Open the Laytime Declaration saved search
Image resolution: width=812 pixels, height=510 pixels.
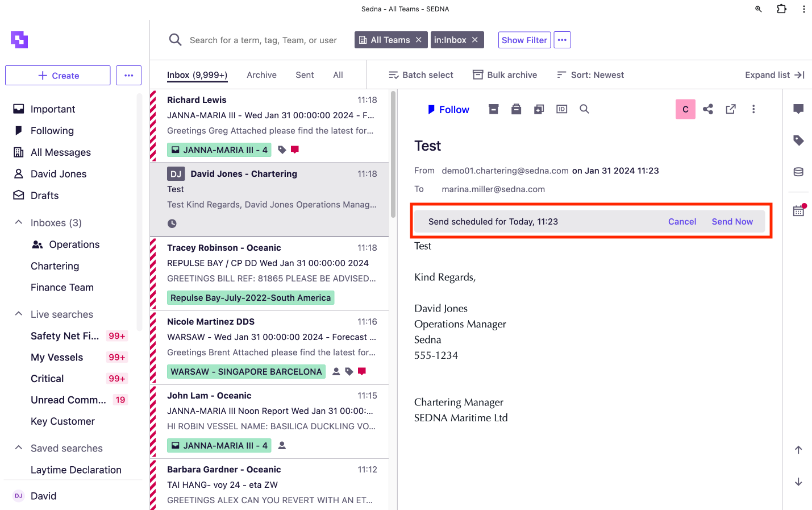[76, 470]
